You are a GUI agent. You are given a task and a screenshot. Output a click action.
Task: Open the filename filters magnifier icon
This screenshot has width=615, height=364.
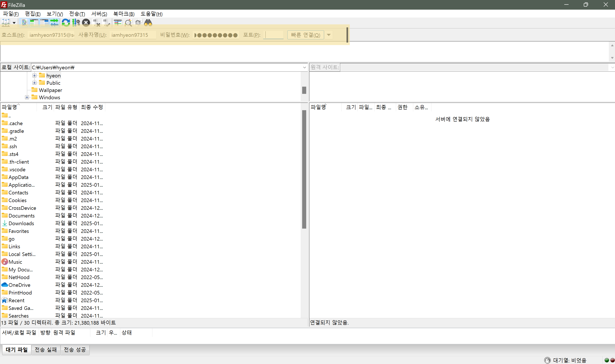[x=128, y=23]
